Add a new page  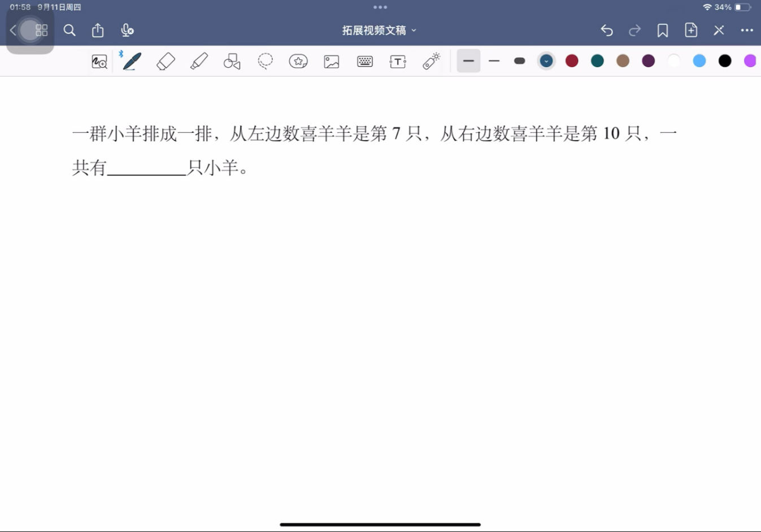(691, 30)
